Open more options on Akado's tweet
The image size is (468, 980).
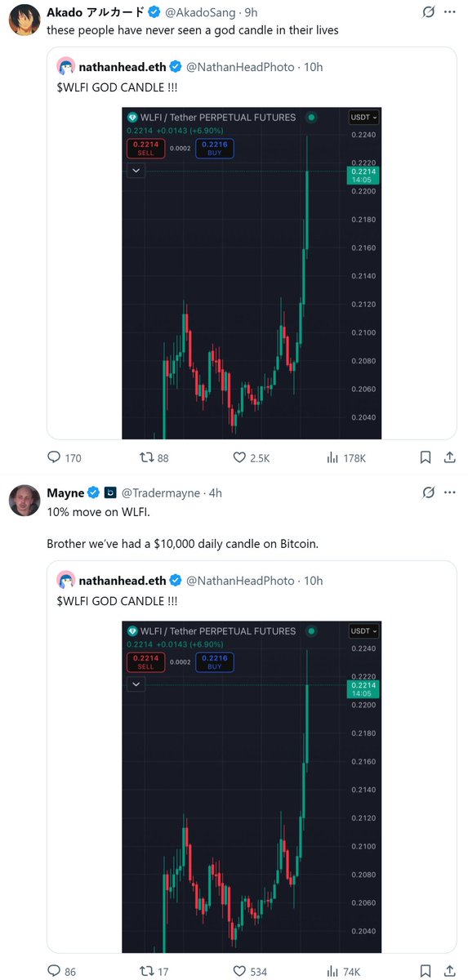point(450,12)
